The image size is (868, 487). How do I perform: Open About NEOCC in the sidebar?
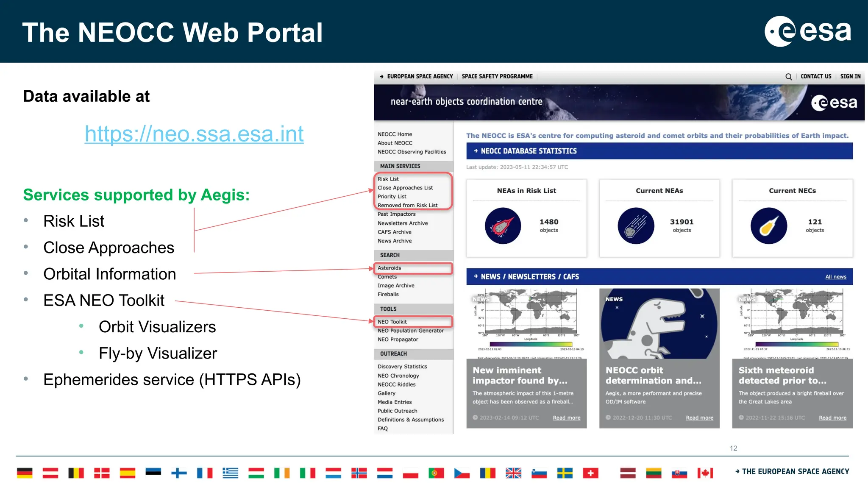point(395,143)
